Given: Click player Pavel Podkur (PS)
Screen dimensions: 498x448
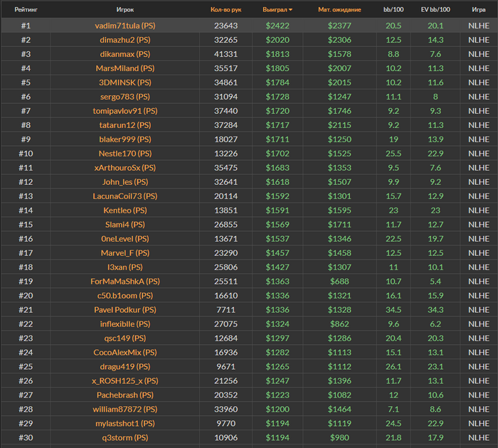Looking at the screenshot, I should tap(124, 310).
